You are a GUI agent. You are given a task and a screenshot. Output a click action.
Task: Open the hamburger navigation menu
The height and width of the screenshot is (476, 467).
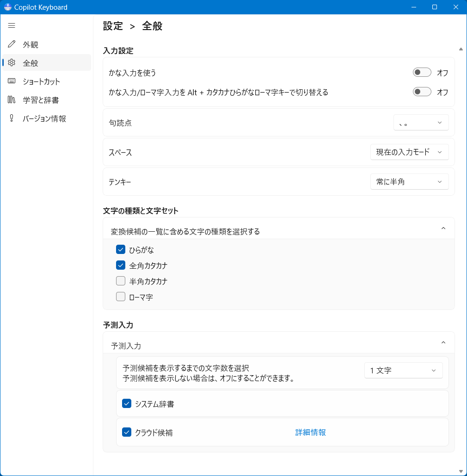point(12,25)
